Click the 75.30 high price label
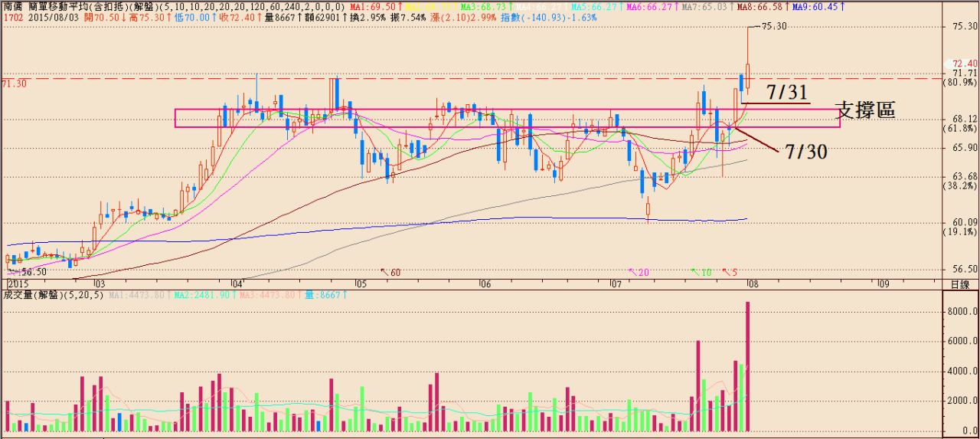The image size is (980, 439). pos(774,26)
